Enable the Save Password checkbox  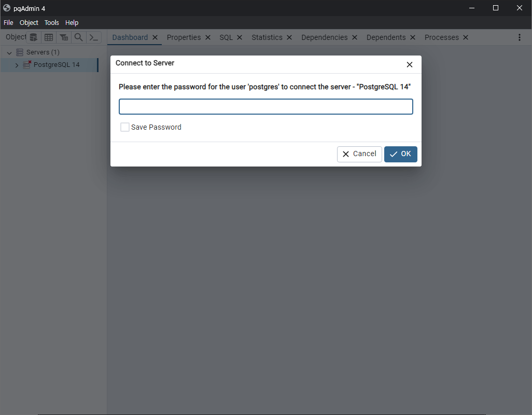(x=125, y=127)
